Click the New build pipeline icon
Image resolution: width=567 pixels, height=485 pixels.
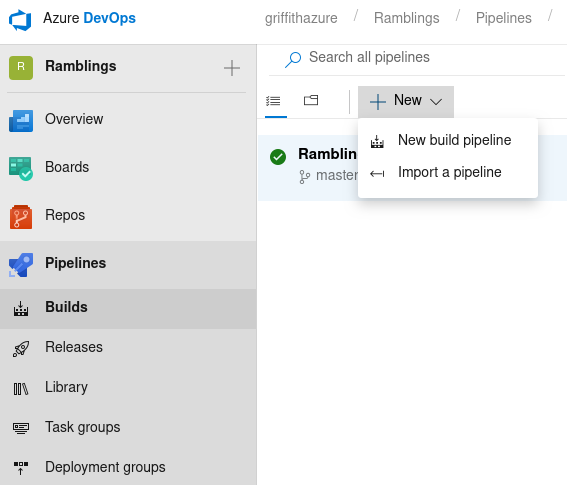pyautogui.click(x=377, y=141)
